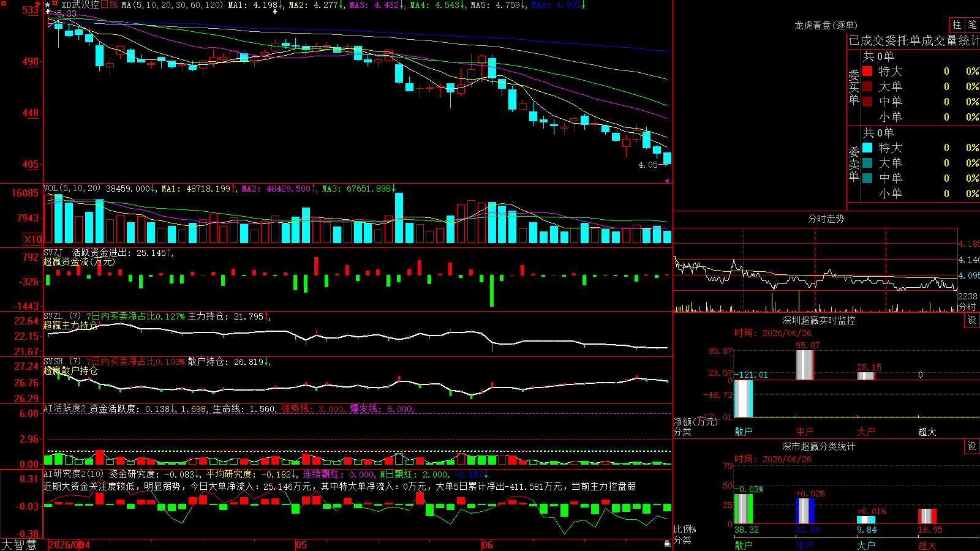Click the MA4: 4.543 value label

click(x=437, y=5)
